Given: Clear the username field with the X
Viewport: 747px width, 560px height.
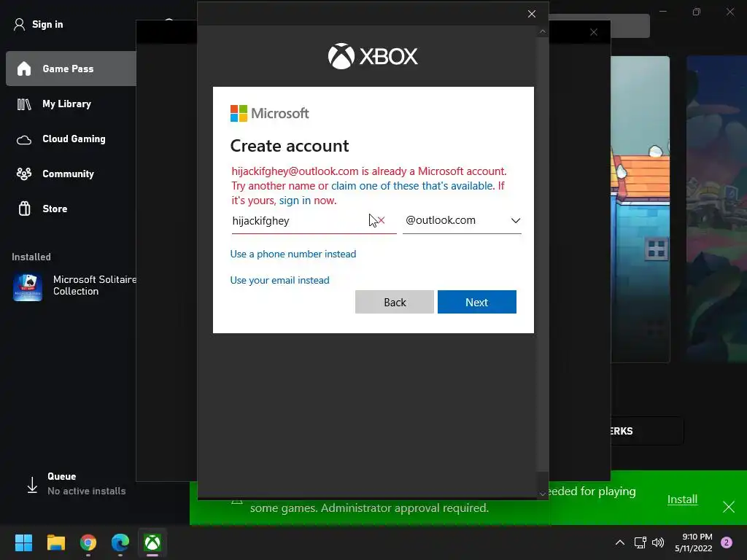Looking at the screenshot, I should pos(381,220).
